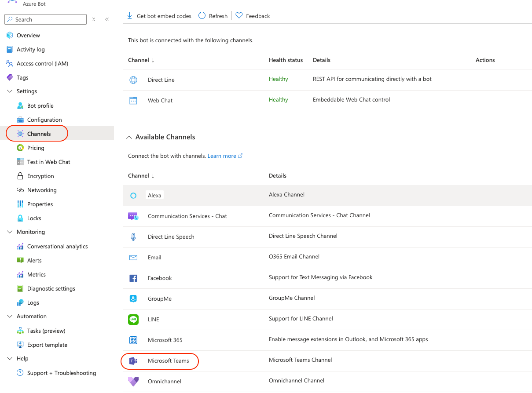Viewport: 532px width, 393px height.
Task: Collapse the Monitoring section
Action: click(x=10, y=232)
